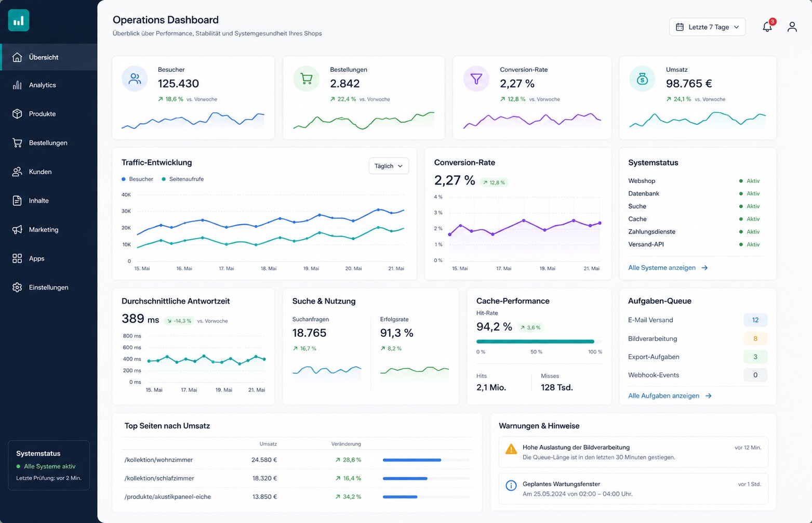Screen dimensions: 812x523
Task: Click the Erfolgsrate value 91,3 %
Action: pyautogui.click(x=396, y=333)
